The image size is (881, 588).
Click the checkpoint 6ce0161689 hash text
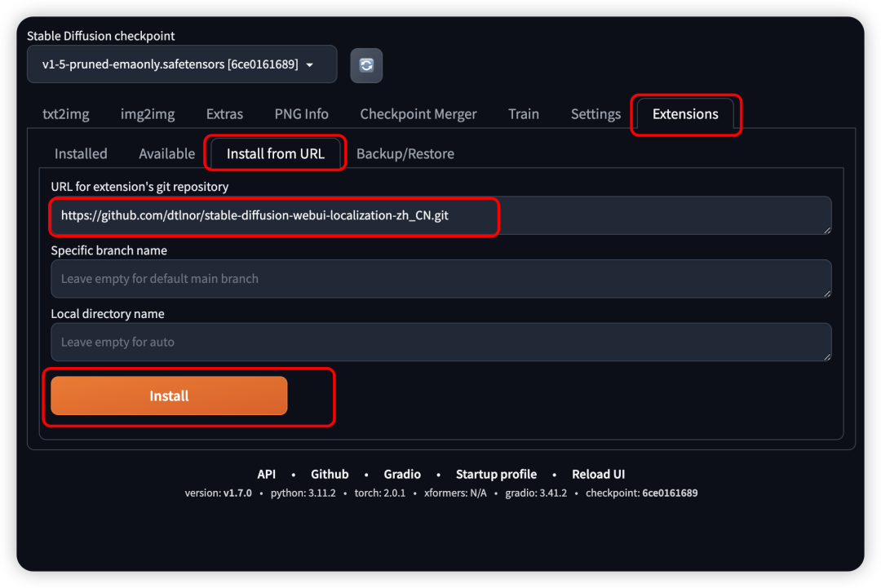pyautogui.click(x=642, y=493)
